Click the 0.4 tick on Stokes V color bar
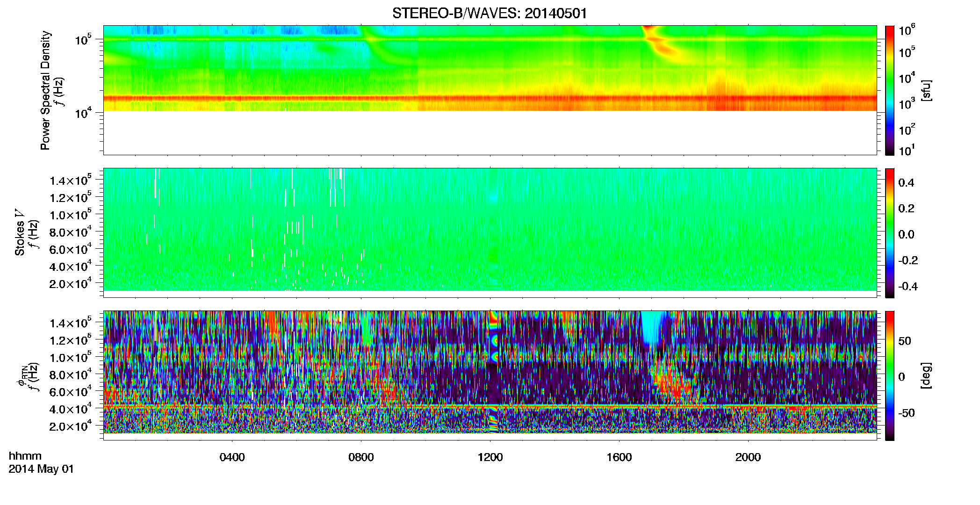The width and height of the screenshot is (980, 505). [906, 183]
